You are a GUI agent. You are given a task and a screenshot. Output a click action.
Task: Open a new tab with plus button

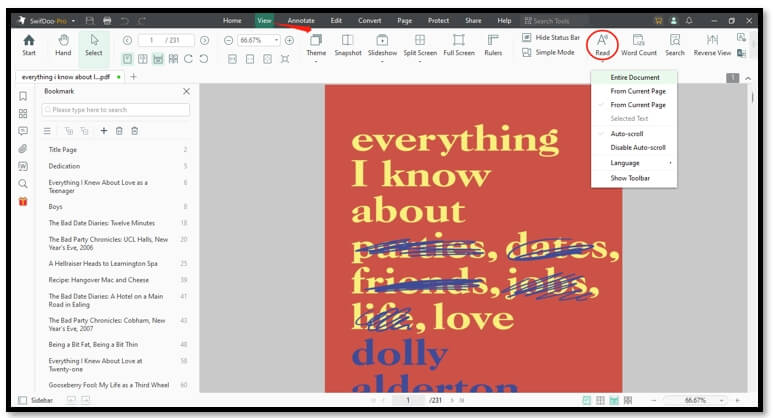tap(133, 77)
